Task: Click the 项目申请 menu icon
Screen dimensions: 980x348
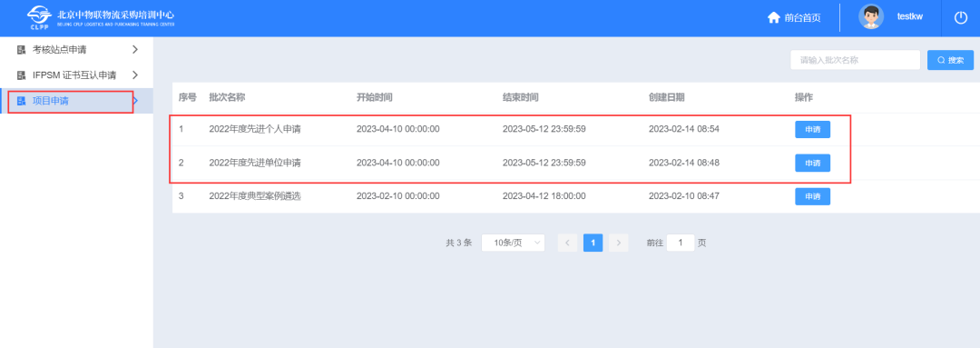Action: (21, 101)
